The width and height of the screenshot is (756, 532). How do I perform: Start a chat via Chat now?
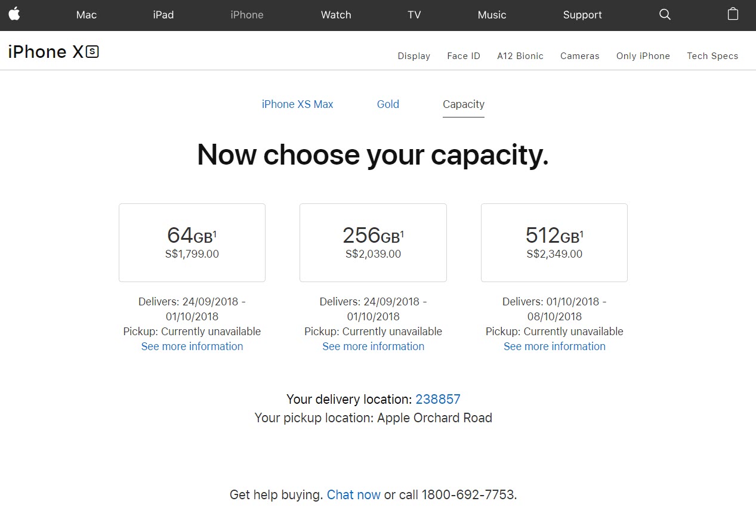(354, 494)
